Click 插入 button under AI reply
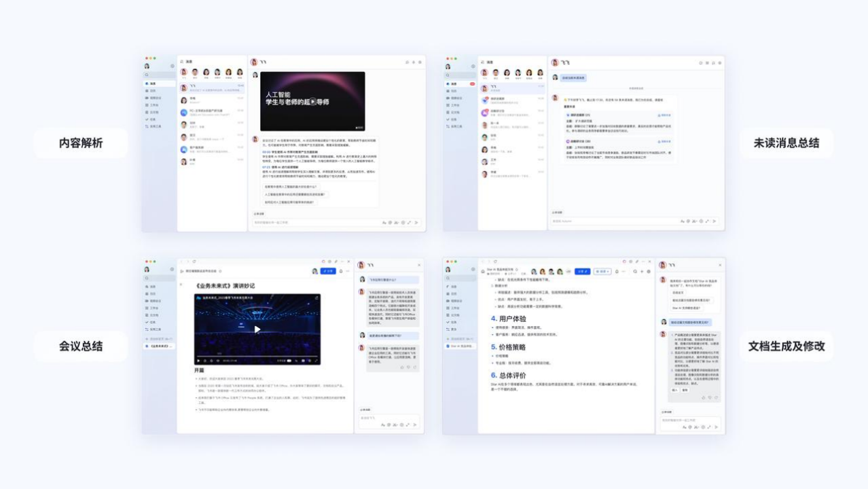The height and width of the screenshot is (489, 868). point(674,390)
